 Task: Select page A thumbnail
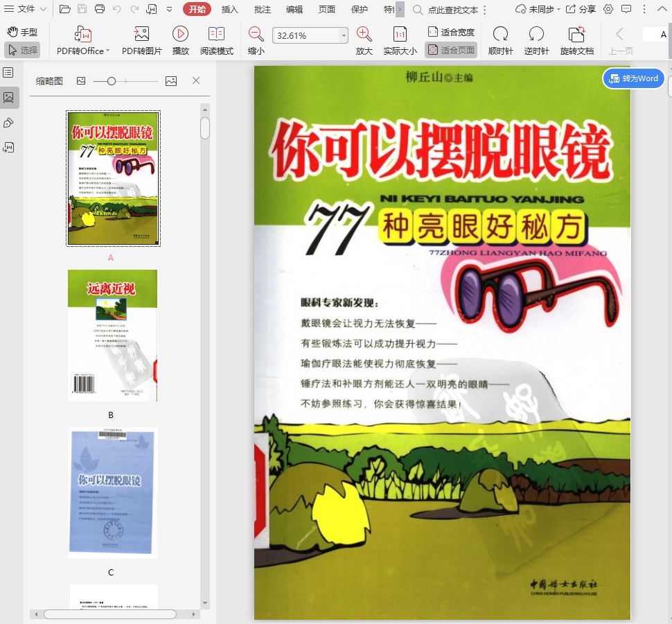pyautogui.click(x=113, y=178)
